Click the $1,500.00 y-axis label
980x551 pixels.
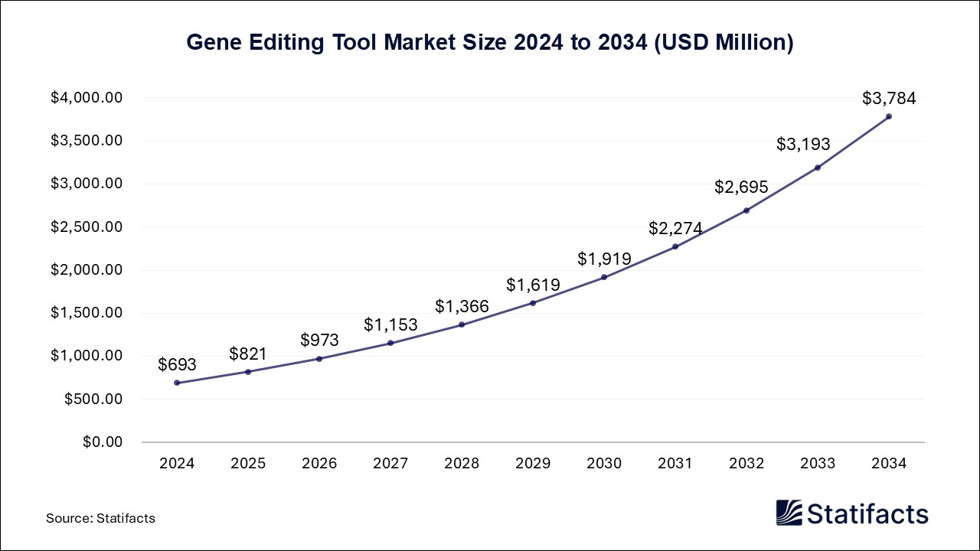click(x=87, y=313)
